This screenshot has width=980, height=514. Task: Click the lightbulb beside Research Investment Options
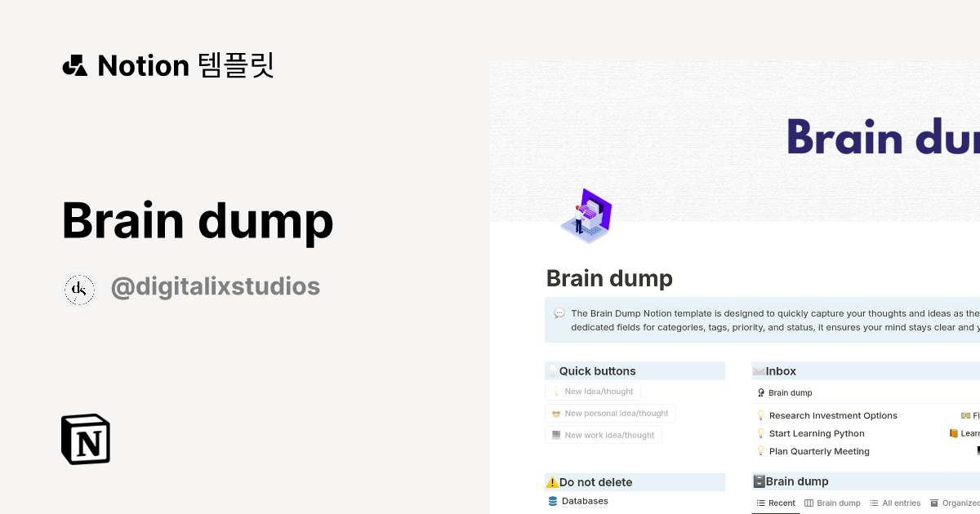click(761, 415)
